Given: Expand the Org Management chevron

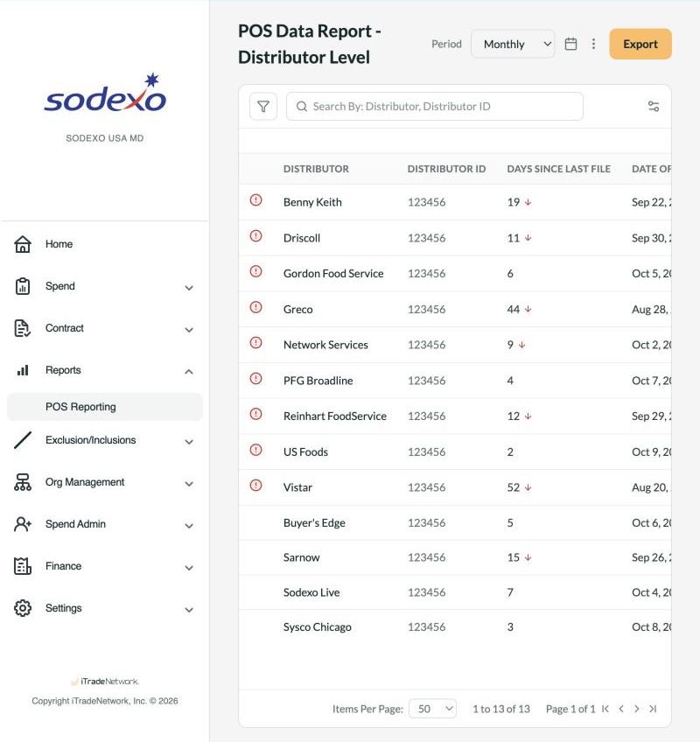Looking at the screenshot, I should (x=189, y=484).
